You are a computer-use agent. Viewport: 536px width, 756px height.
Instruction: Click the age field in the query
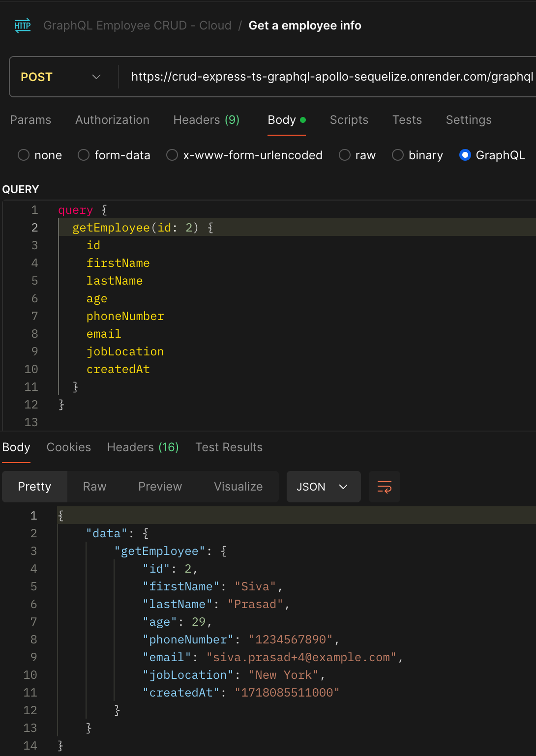[x=97, y=298]
